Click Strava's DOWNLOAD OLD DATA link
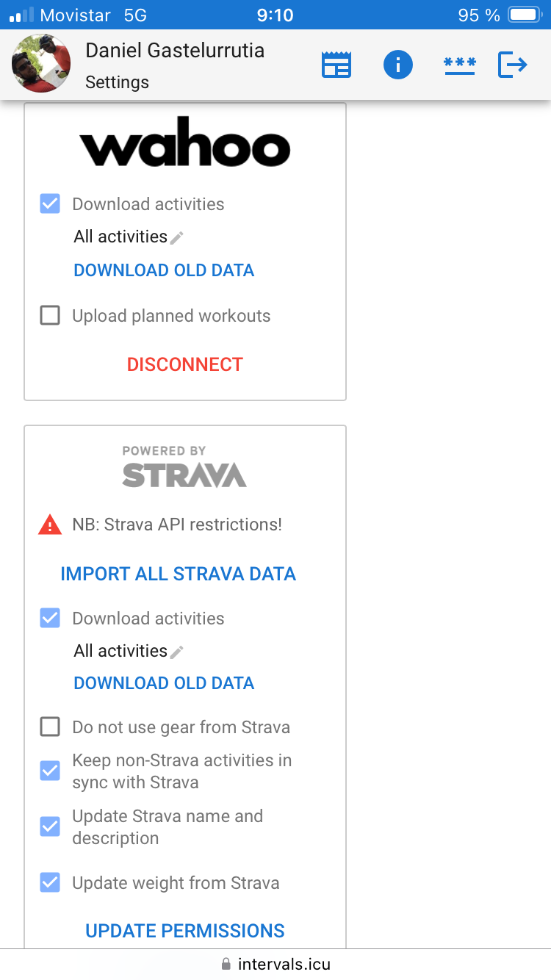551x980 pixels. (x=165, y=683)
